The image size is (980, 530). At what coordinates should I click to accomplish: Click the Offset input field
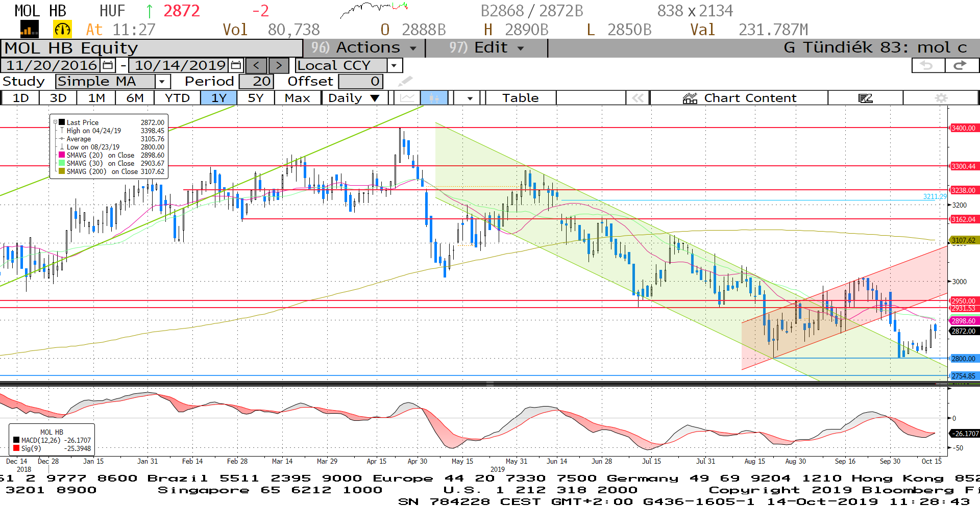(361, 81)
